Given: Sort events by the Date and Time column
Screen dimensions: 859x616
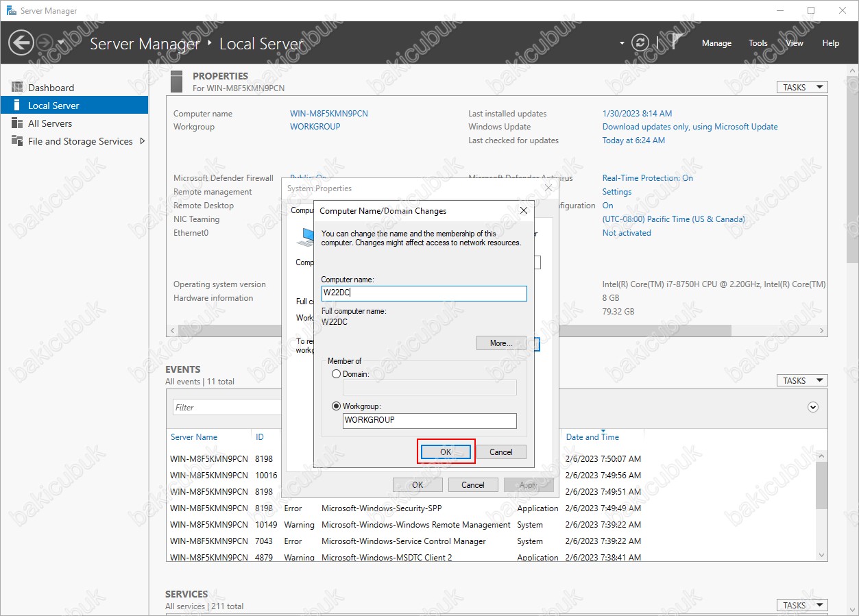Looking at the screenshot, I should tap(592, 437).
